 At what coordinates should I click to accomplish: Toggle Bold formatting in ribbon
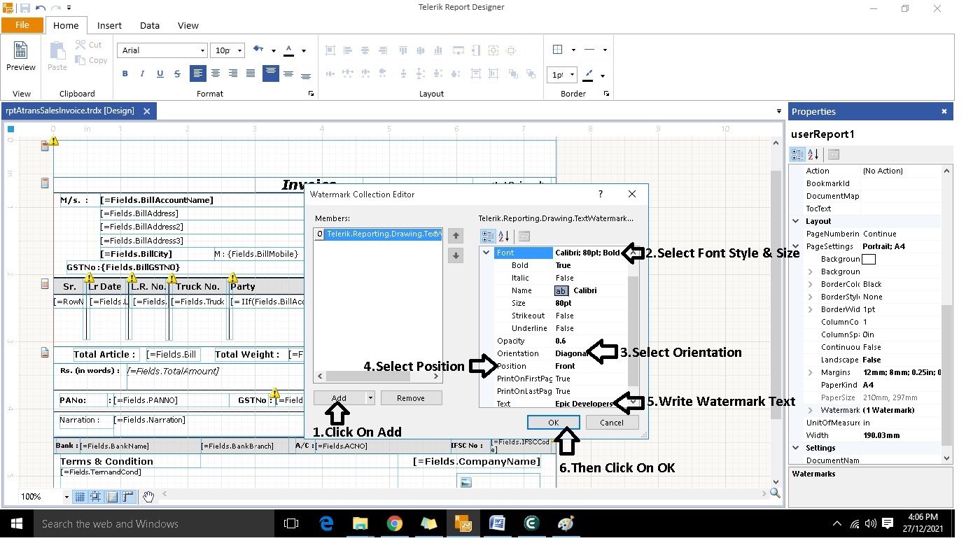pyautogui.click(x=125, y=73)
